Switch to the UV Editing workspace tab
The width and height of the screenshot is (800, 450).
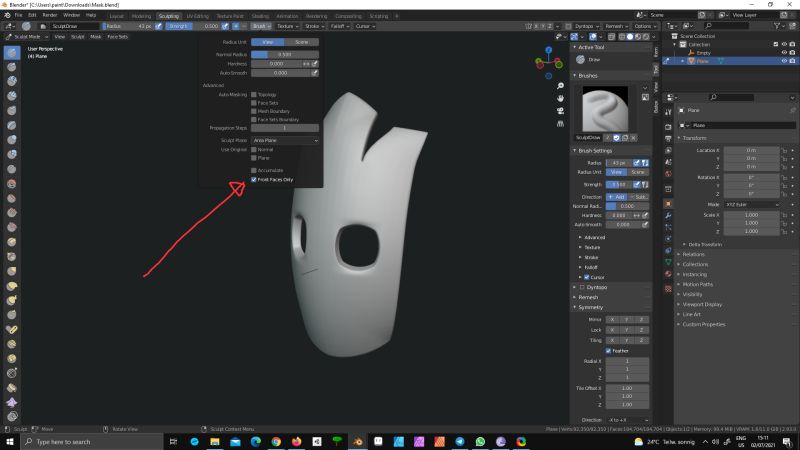(197, 16)
